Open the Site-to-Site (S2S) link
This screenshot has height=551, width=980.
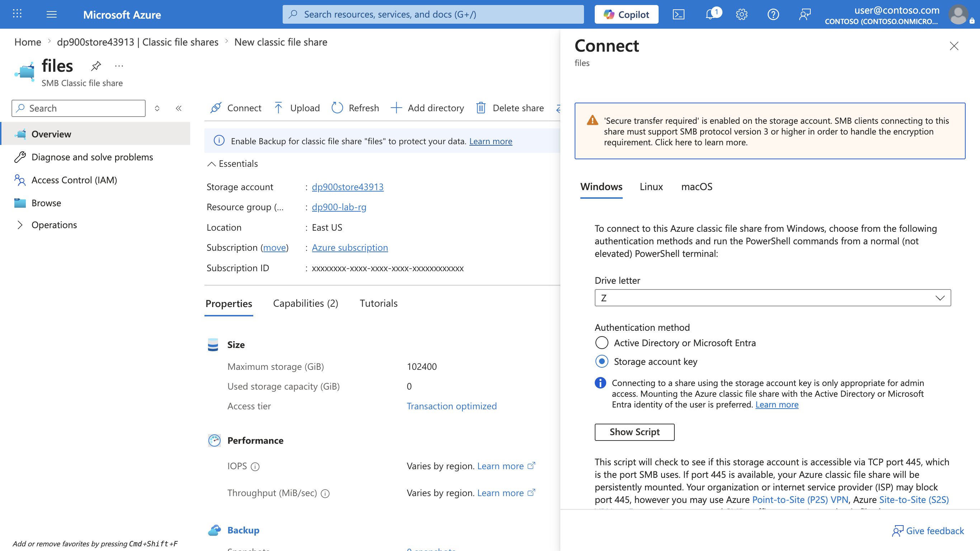(x=914, y=500)
